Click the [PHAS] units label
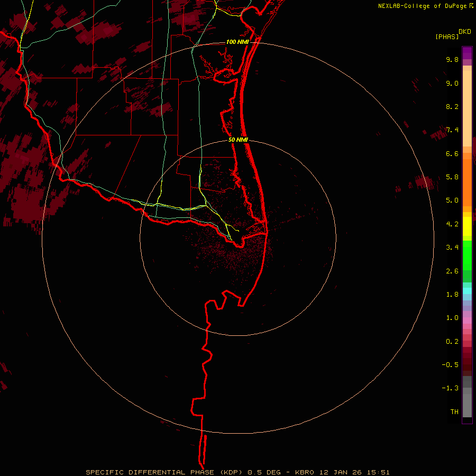Screen dimensions: 476x476 pyautogui.click(x=447, y=36)
